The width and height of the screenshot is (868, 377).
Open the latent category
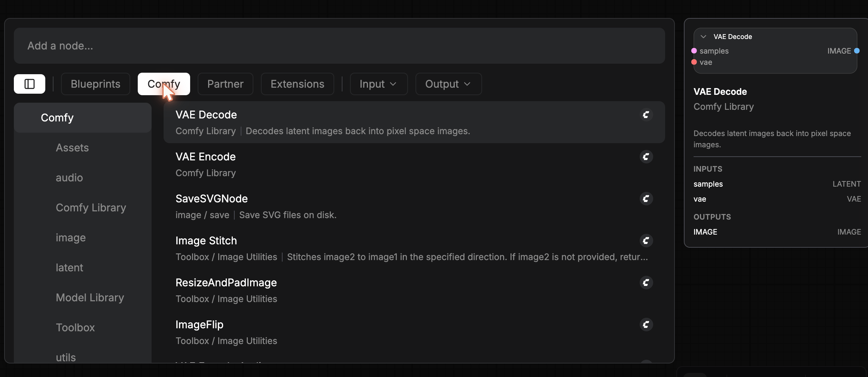coord(83,268)
